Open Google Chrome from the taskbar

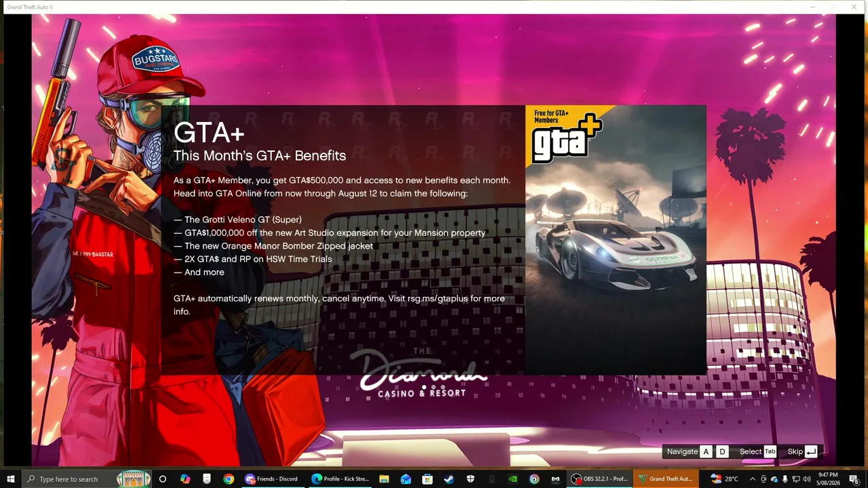229,479
